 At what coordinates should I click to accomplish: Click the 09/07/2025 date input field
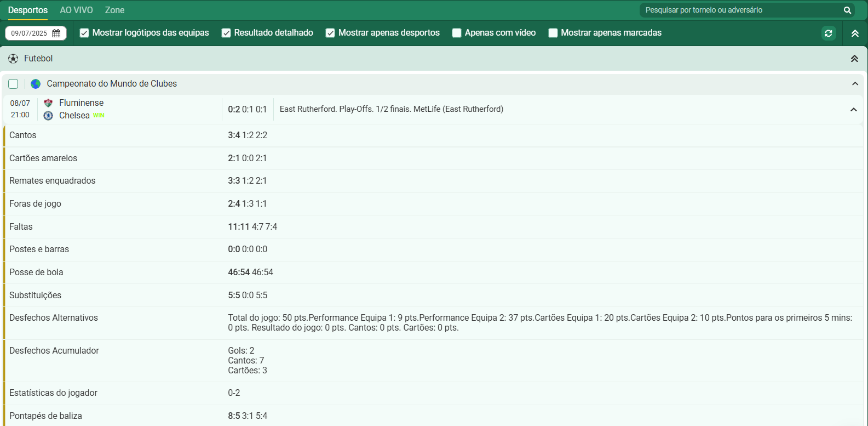coord(36,33)
